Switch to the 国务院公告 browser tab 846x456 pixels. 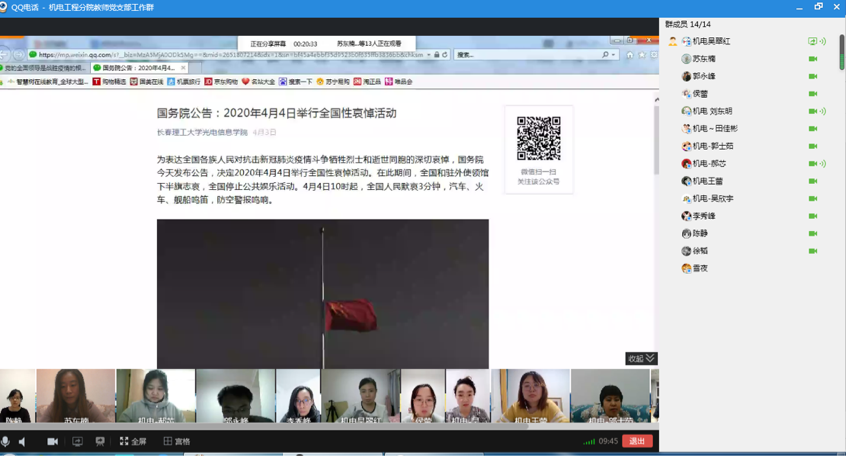click(138, 68)
